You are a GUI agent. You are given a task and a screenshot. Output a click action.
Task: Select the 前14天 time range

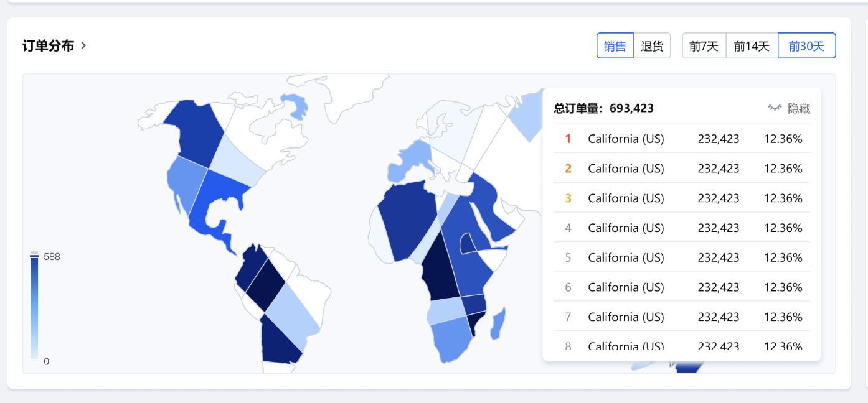752,45
